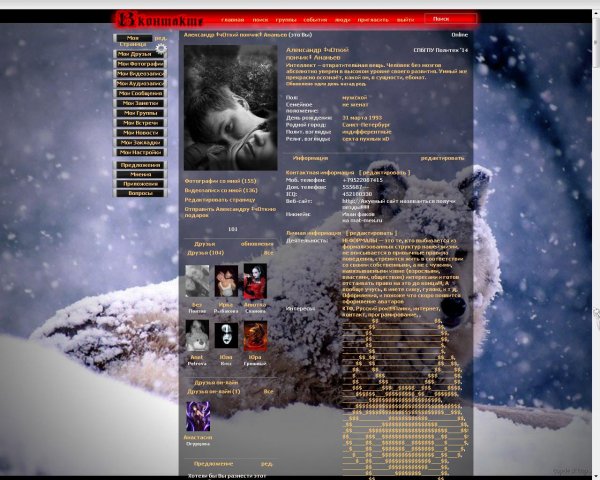Viewport: 600px width, 480px height.
Task: Open friend Ирка's avatar
Action: coord(226,281)
